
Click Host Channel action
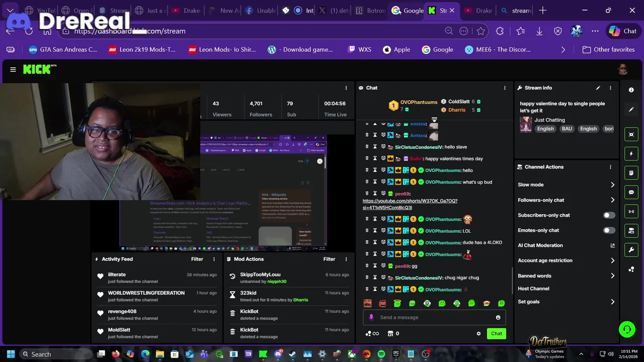click(533, 289)
